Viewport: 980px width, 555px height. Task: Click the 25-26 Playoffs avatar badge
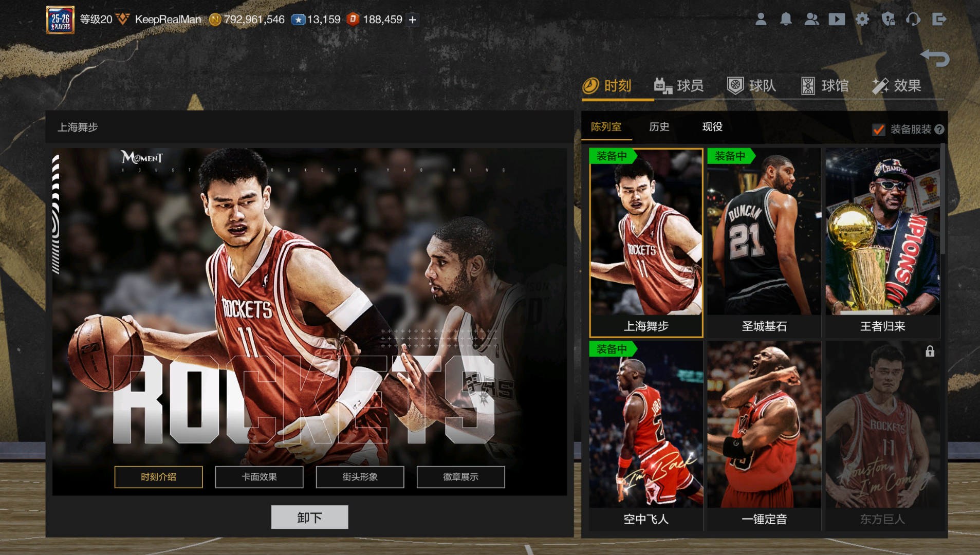click(60, 20)
